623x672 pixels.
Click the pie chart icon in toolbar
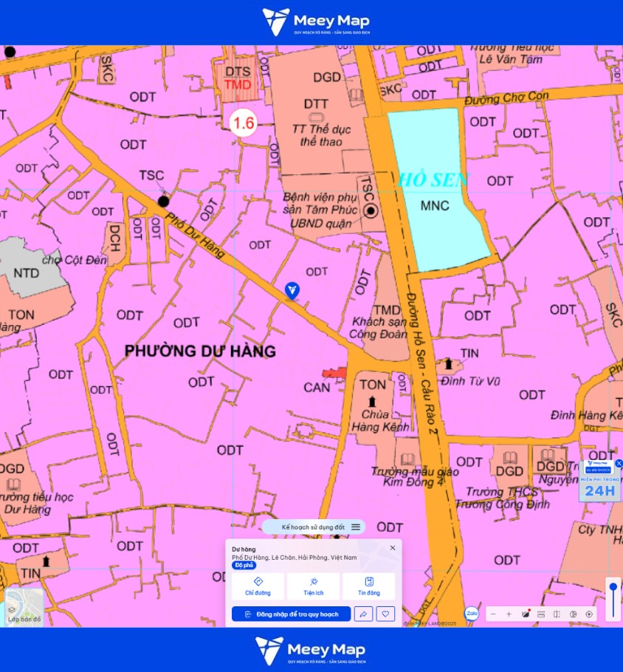point(574,614)
